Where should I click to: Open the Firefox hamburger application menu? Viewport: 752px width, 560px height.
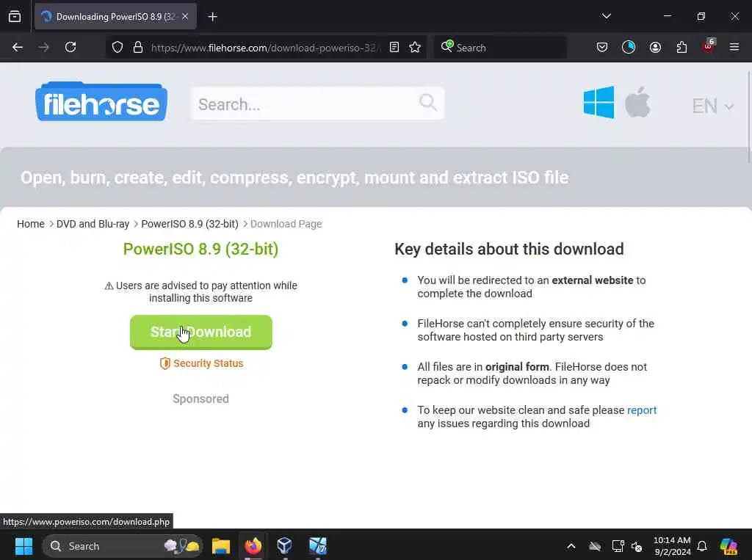734,48
